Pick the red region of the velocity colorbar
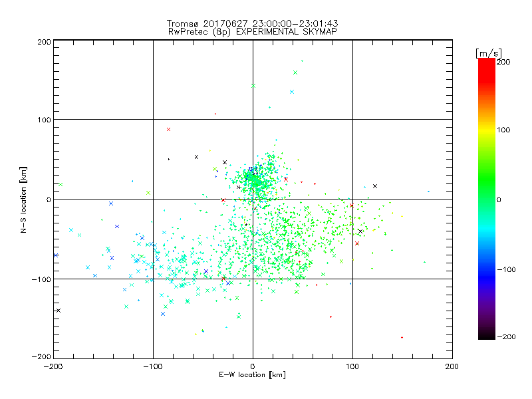This screenshot has width=532, height=399. pyautogui.click(x=487, y=70)
